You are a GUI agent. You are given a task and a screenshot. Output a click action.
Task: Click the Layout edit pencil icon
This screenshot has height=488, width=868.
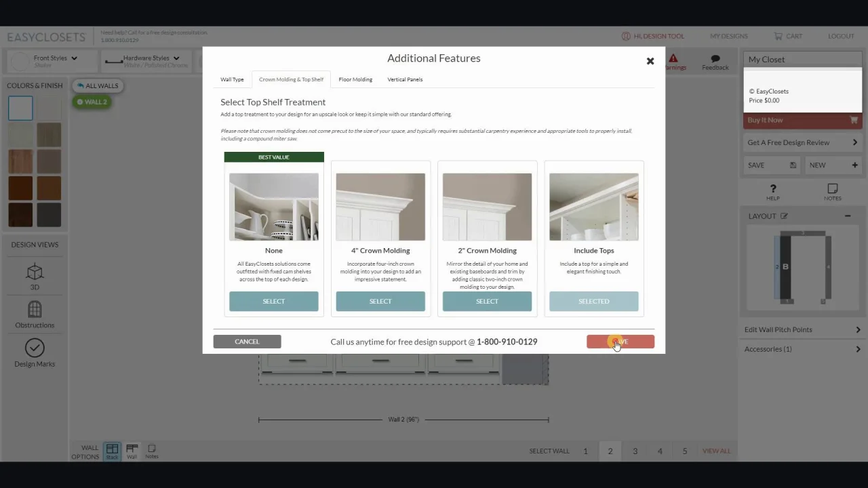(x=784, y=216)
